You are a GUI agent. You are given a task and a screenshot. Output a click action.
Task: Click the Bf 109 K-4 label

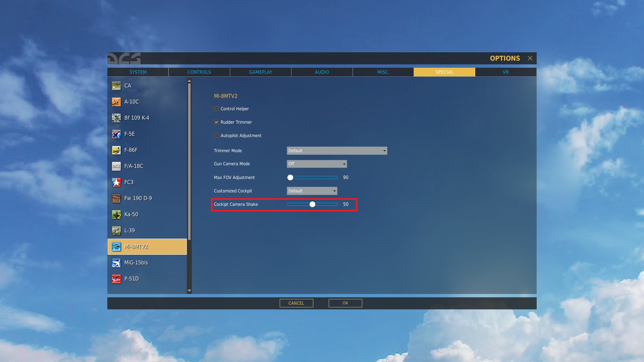137,118
